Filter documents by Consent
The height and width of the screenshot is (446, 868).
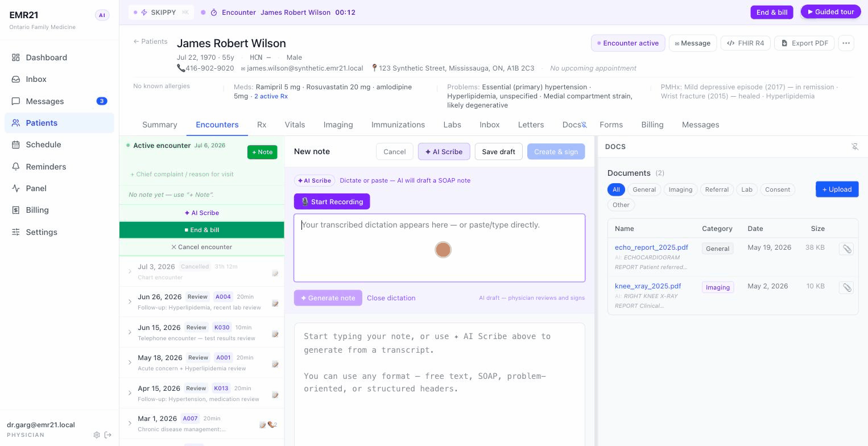(x=778, y=189)
